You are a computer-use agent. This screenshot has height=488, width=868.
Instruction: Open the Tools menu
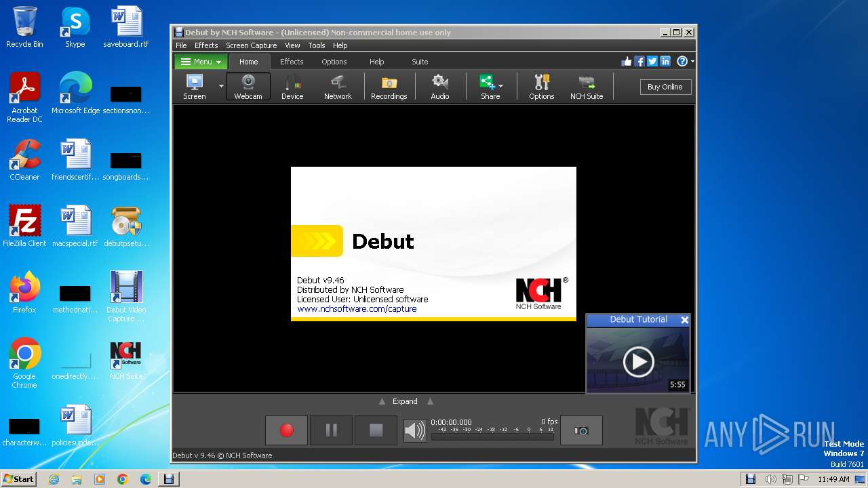point(317,45)
